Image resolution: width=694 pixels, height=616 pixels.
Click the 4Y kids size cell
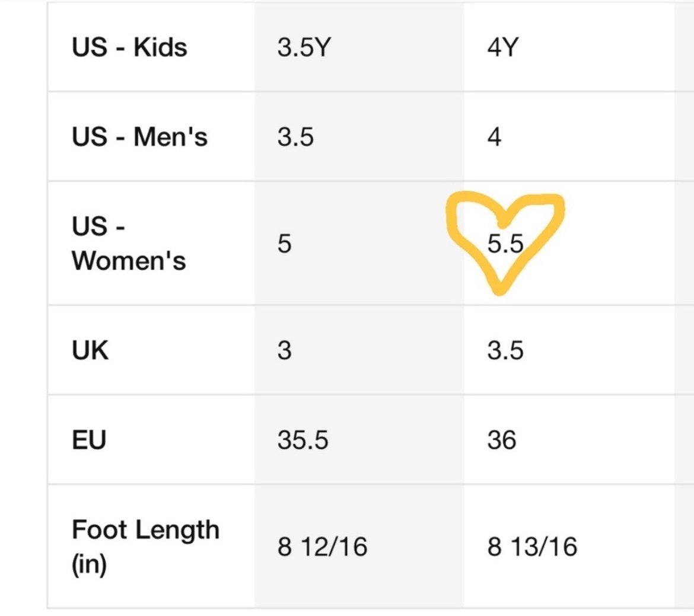(x=569, y=47)
